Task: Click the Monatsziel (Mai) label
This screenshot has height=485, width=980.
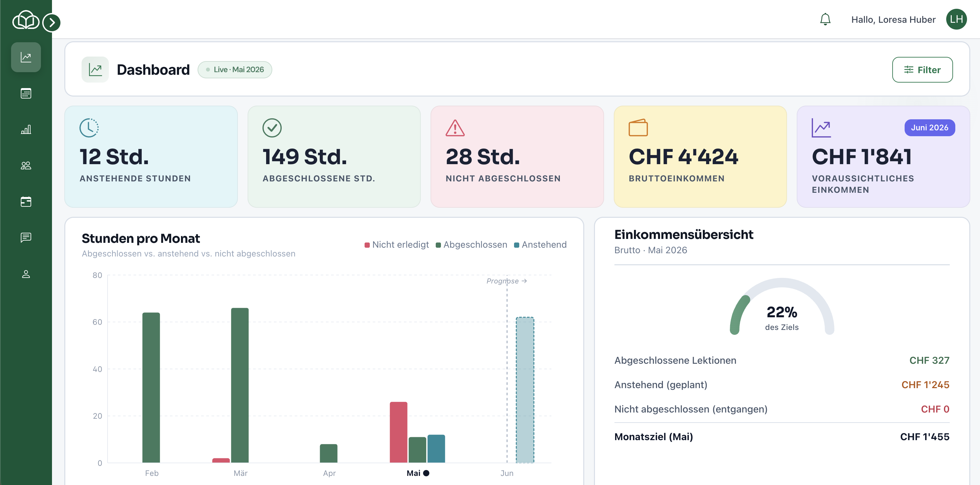Action: tap(653, 437)
